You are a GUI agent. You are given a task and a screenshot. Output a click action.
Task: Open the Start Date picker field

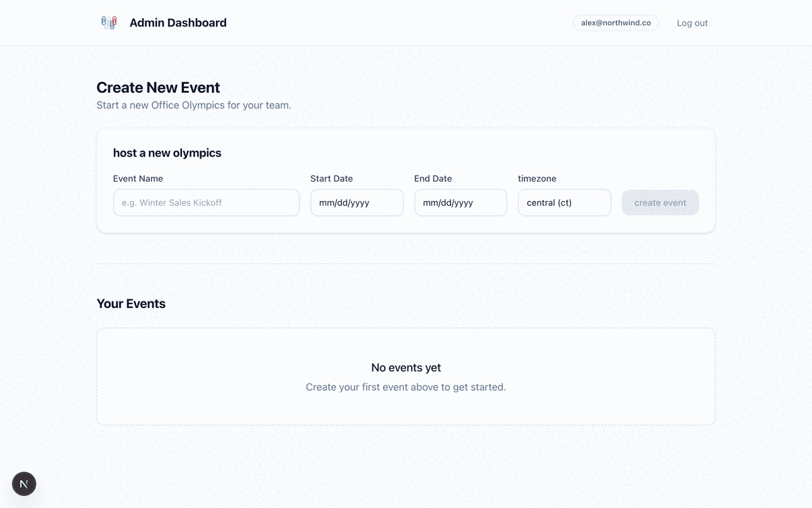click(x=357, y=203)
